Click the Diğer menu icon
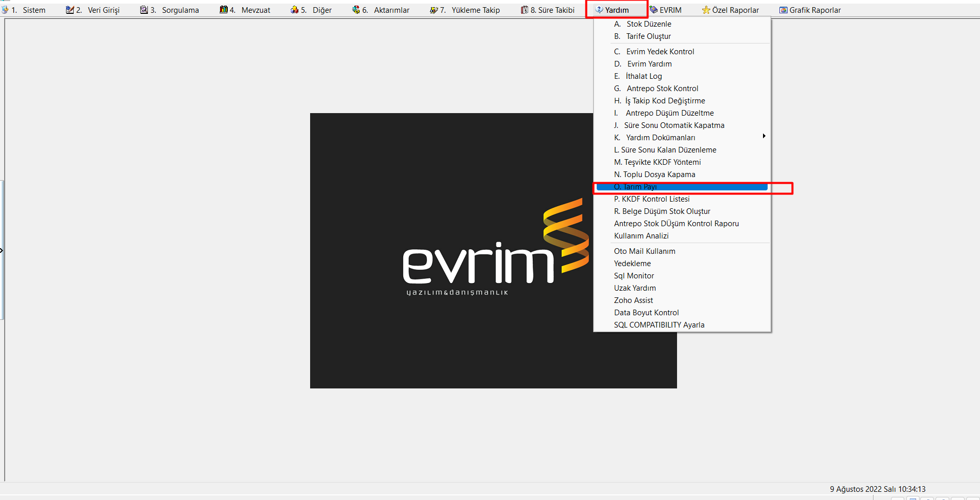Screen dimensions: 980x500 pyautogui.click(x=295, y=10)
